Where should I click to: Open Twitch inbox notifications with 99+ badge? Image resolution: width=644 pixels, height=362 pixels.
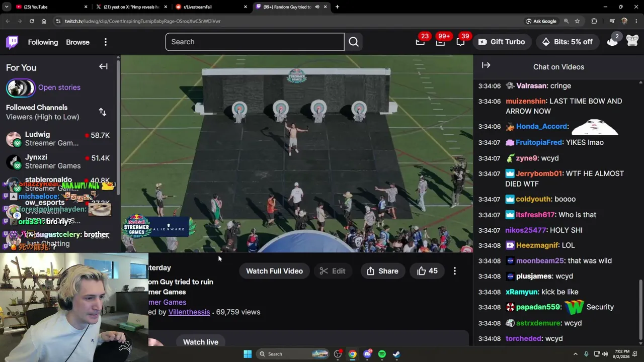pos(440,42)
